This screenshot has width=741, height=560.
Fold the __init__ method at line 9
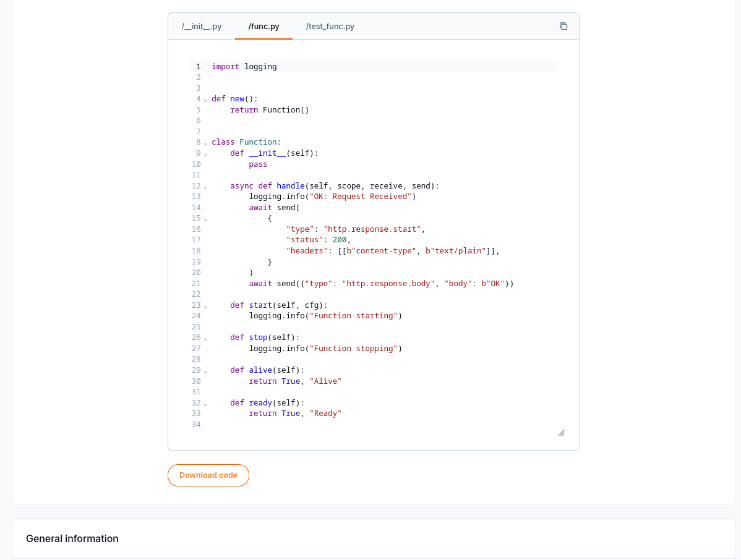tap(205, 155)
